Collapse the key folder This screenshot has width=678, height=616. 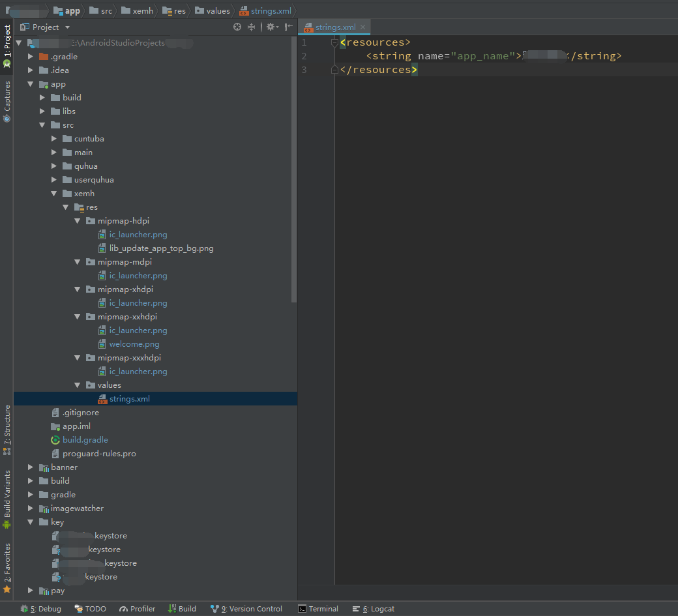tap(30, 521)
